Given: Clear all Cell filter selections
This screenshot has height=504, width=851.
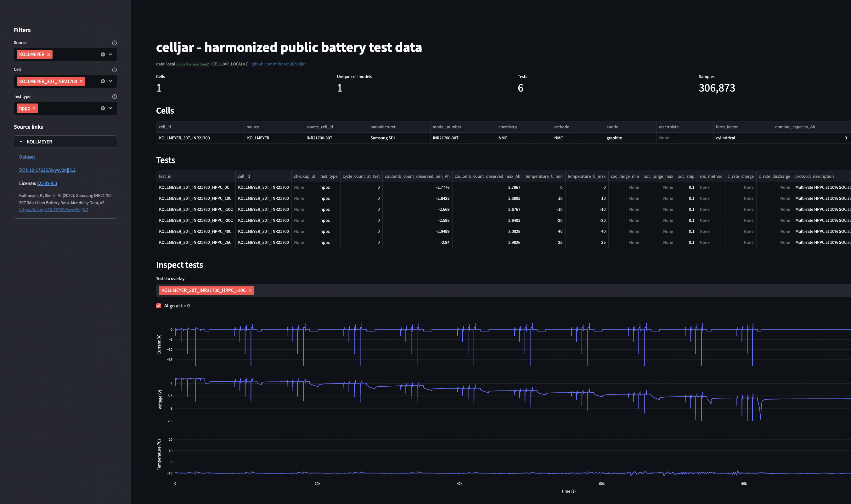Looking at the screenshot, I should (103, 81).
